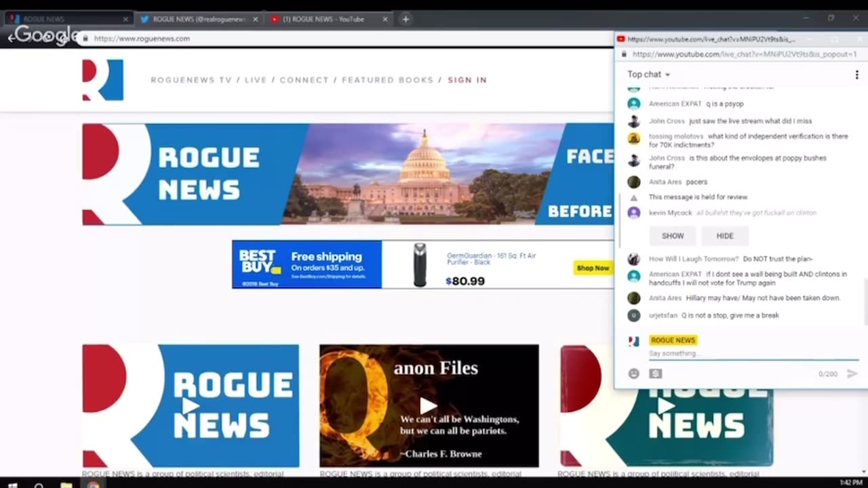This screenshot has width=868, height=488.
Task: Click the Rogue News Capitol banner
Action: pos(348,174)
